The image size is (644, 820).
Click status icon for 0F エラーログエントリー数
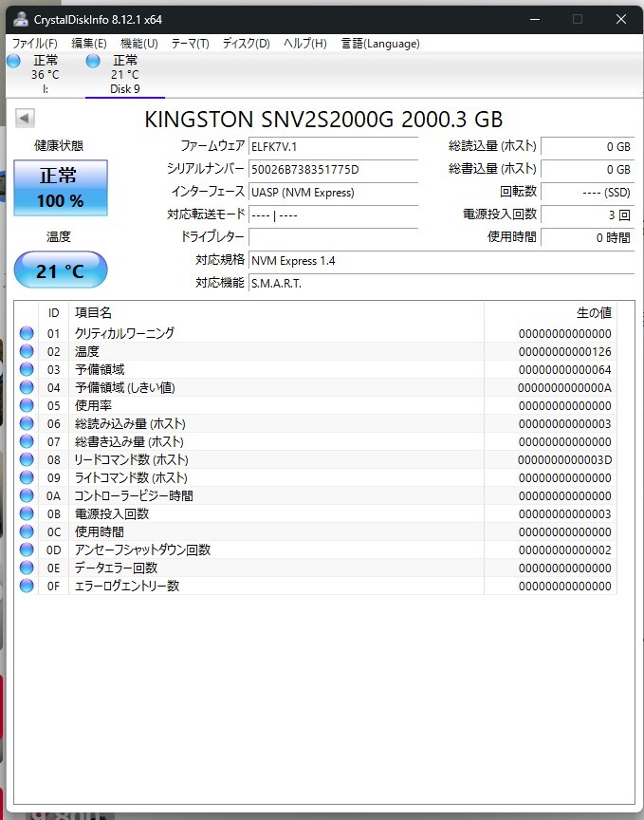[27, 586]
